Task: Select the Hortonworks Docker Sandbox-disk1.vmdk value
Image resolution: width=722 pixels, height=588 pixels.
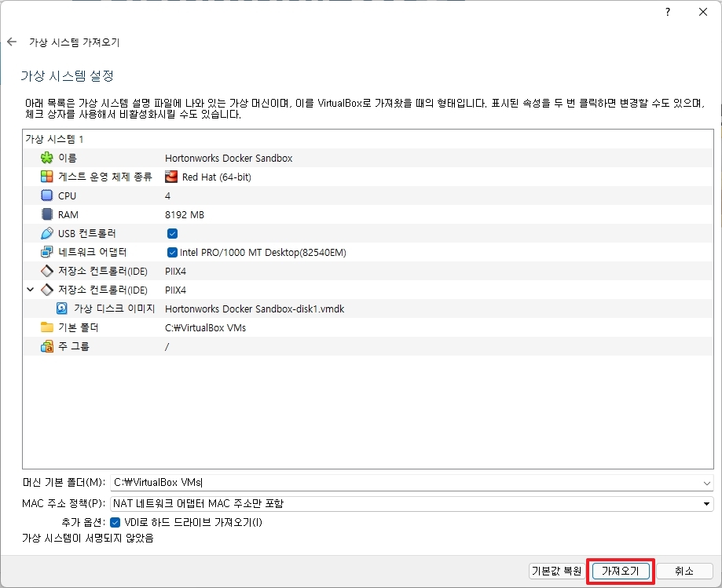Action: pos(255,309)
